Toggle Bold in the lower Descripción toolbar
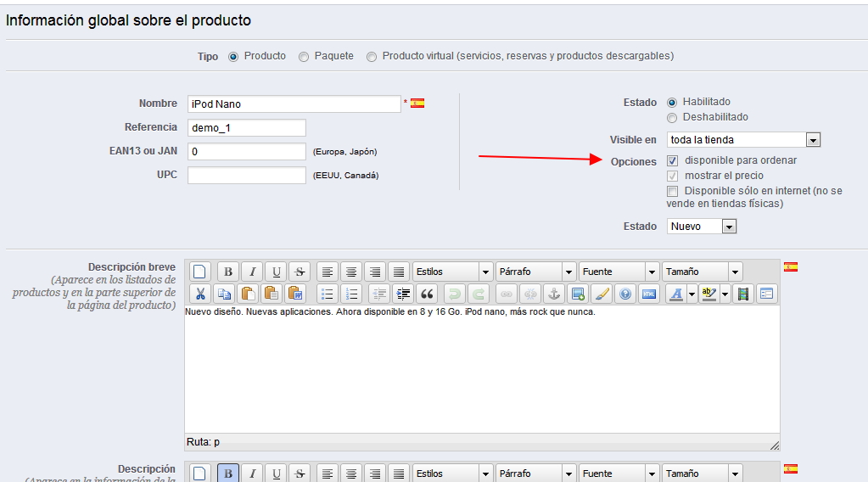868x482 pixels. (227, 474)
